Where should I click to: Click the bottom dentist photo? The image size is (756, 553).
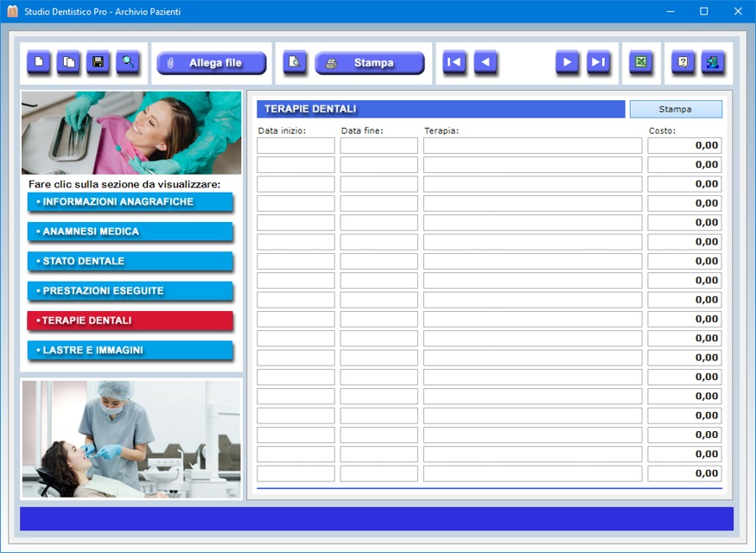click(x=131, y=439)
